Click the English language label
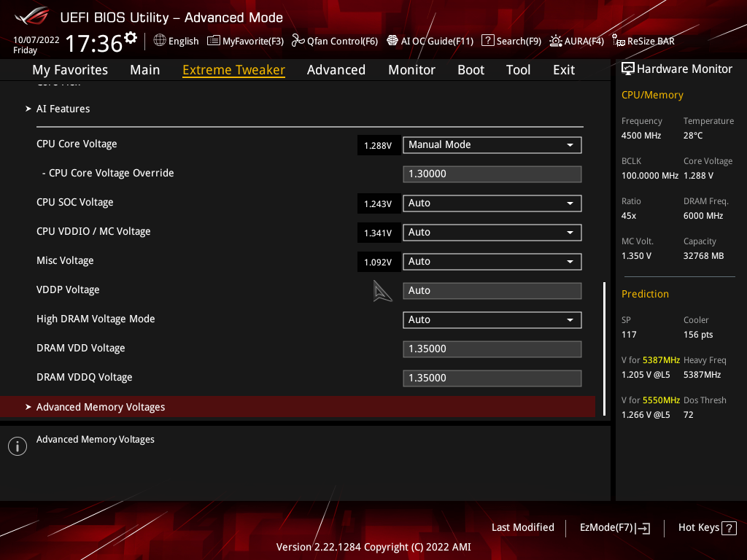The width and height of the screenshot is (747, 560). 183,41
